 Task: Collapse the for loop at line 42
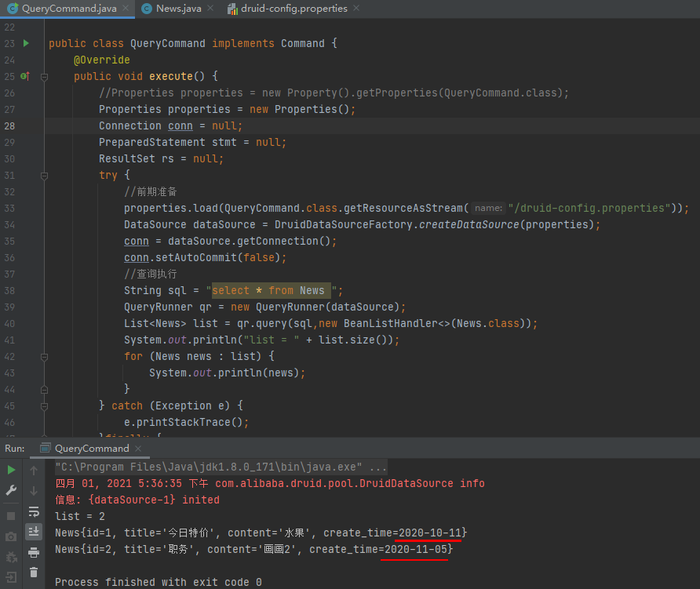coord(44,357)
